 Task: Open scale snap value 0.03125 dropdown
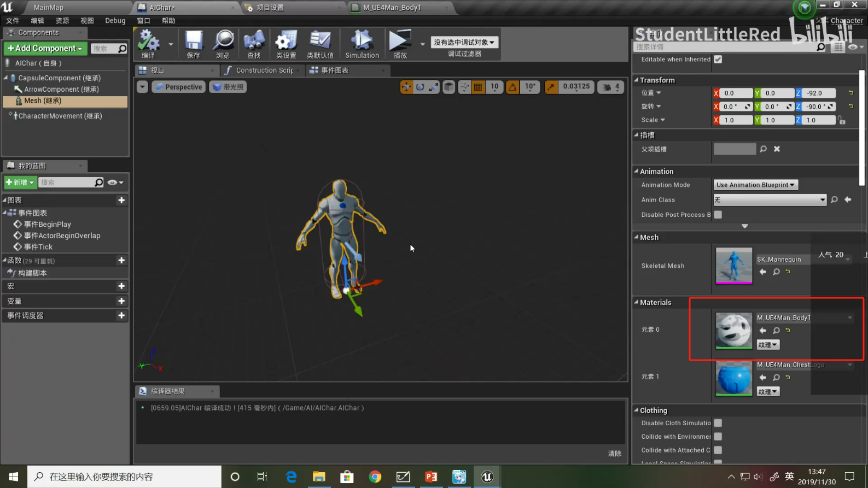[576, 87]
